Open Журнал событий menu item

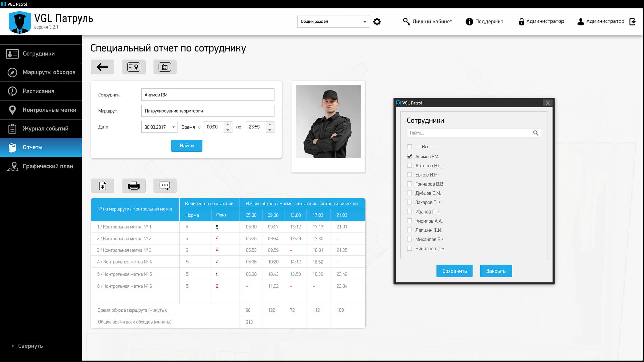(41, 129)
